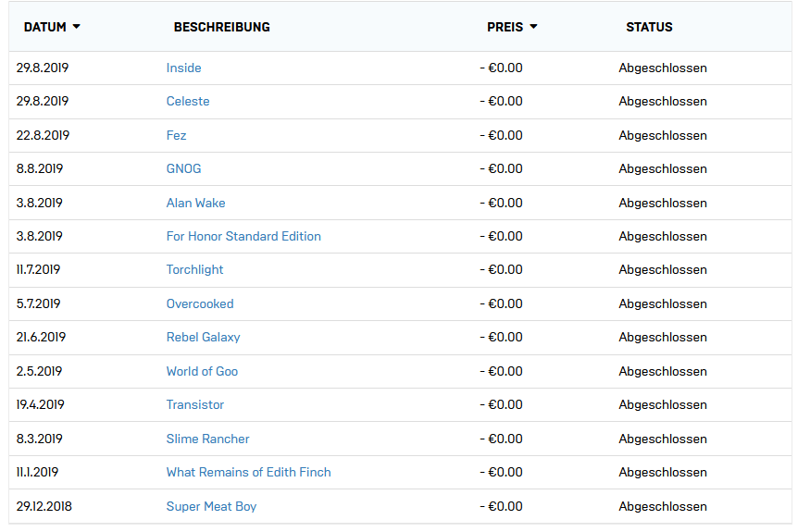Click the Beschreibung column header

221,27
